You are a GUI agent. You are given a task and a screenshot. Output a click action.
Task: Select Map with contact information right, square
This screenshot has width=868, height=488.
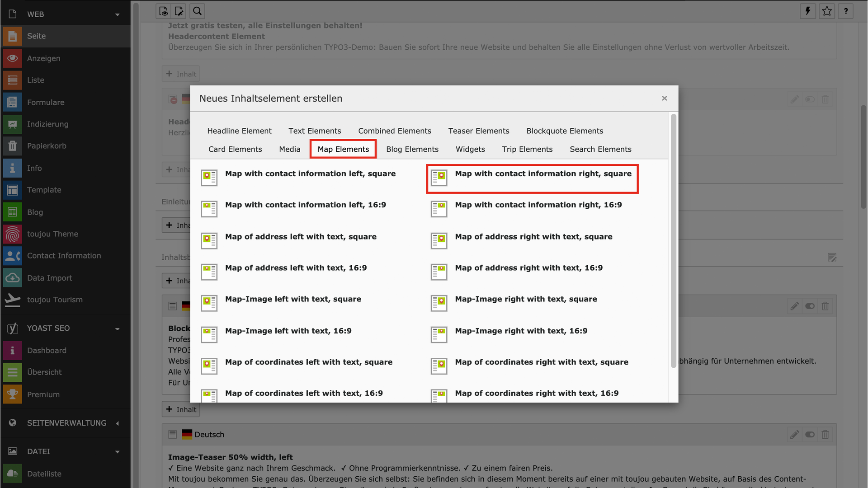(x=542, y=174)
